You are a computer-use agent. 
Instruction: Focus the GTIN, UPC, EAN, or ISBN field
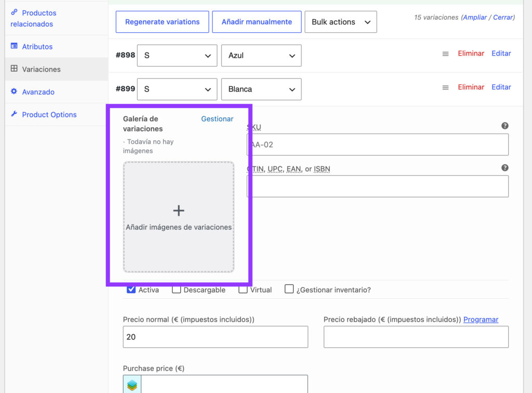click(x=378, y=186)
